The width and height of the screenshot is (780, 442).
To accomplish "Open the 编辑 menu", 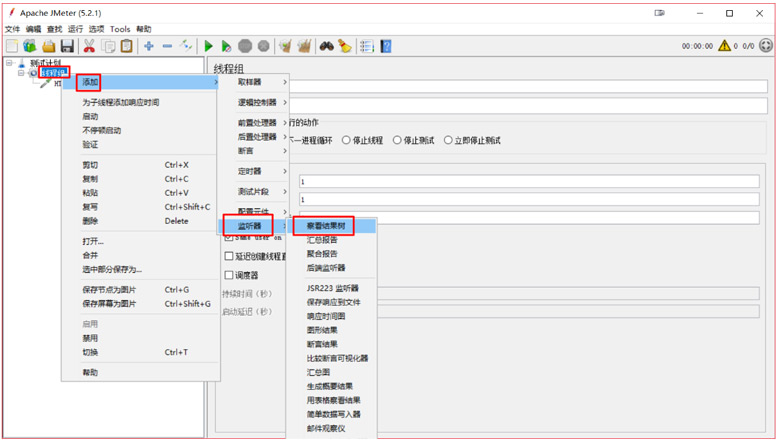I will click(x=33, y=29).
